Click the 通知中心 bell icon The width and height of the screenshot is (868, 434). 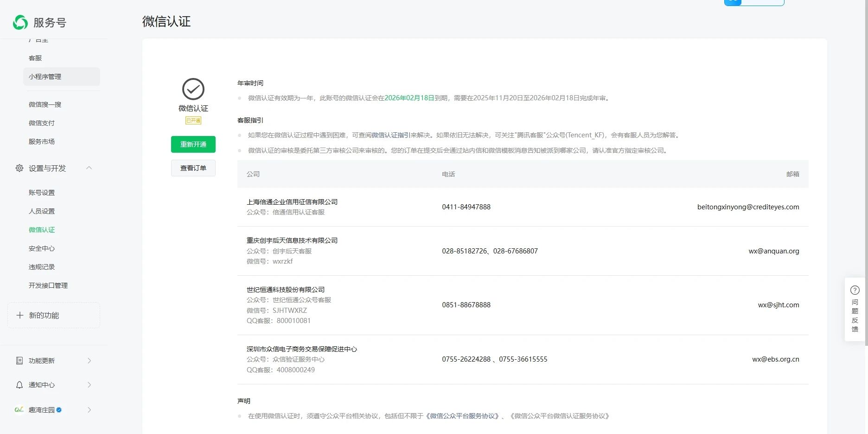[x=19, y=385]
